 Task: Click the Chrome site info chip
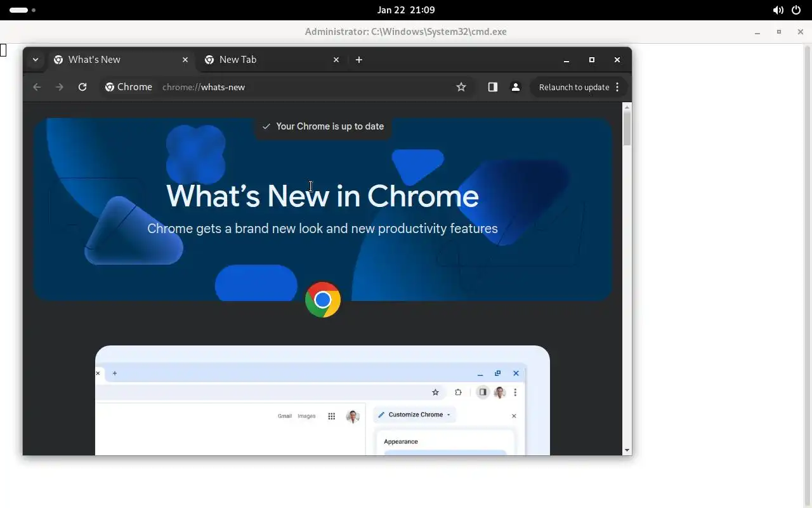(x=129, y=87)
